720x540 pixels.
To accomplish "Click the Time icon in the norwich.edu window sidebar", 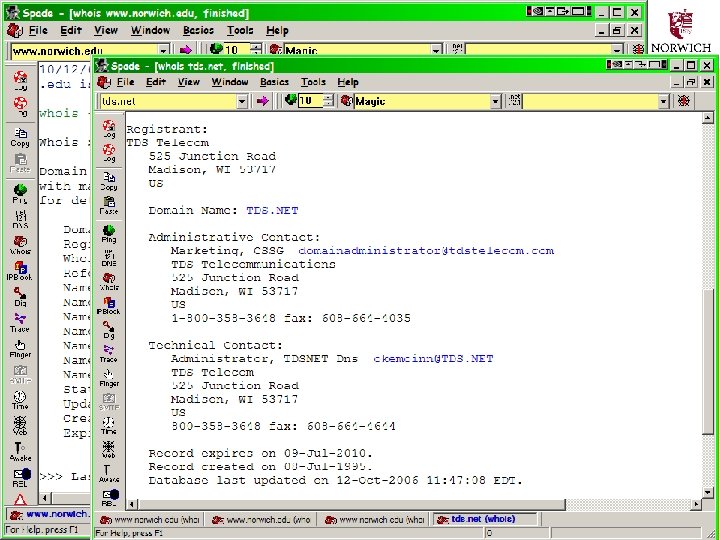I will pyautogui.click(x=20, y=400).
